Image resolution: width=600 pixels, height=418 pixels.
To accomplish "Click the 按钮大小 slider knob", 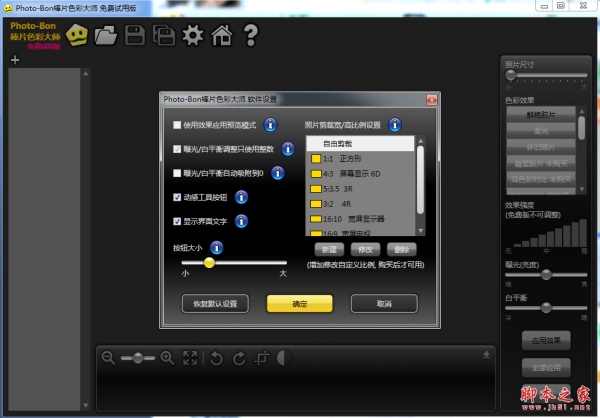I will coord(209,263).
